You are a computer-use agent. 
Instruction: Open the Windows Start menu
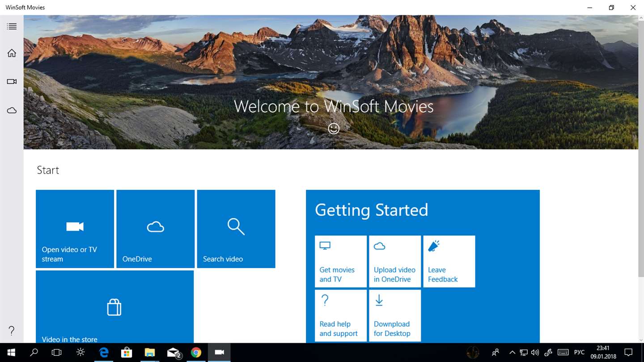(x=11, y=353)
